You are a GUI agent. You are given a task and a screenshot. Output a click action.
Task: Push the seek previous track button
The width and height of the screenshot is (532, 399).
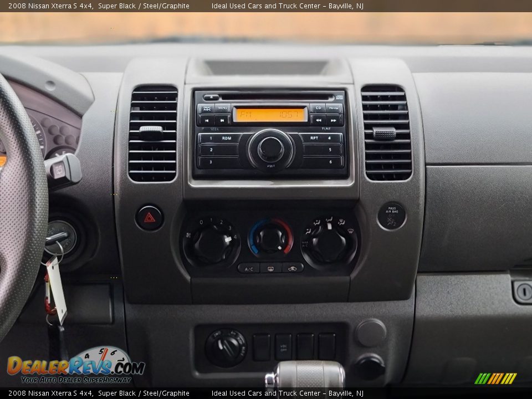pos(207,120)
